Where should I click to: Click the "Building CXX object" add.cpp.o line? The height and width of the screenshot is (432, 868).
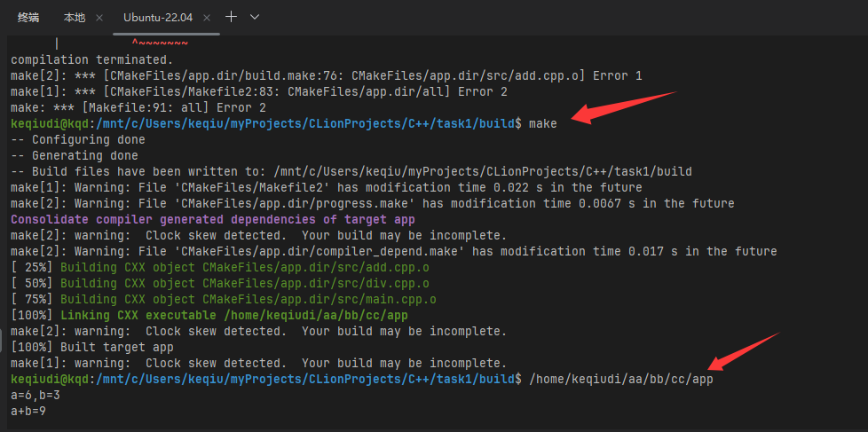tap(222, 268)
